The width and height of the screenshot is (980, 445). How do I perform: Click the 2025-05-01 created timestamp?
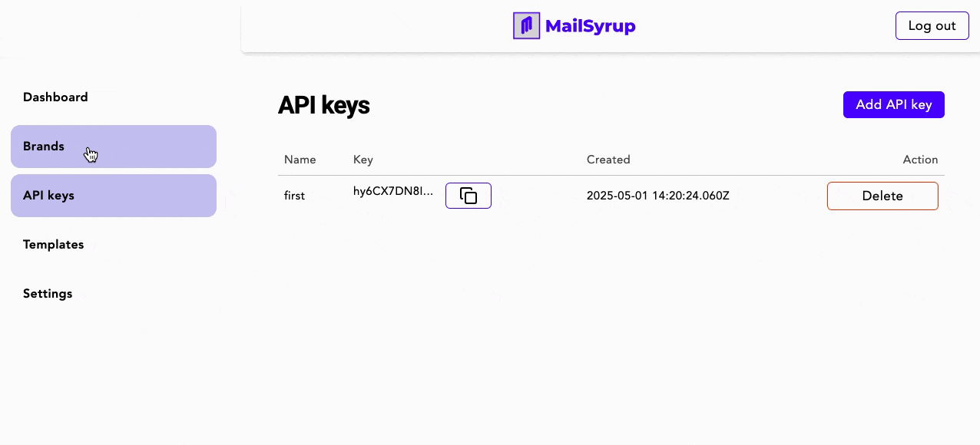pos(657,196)
